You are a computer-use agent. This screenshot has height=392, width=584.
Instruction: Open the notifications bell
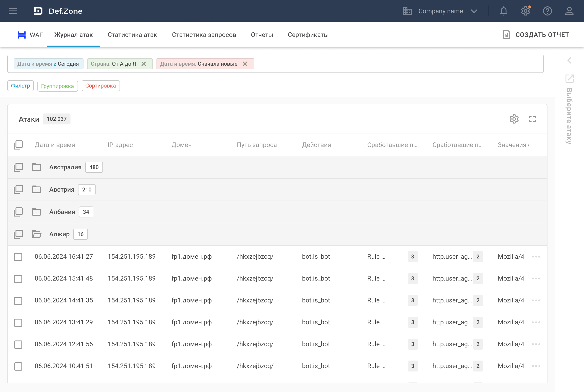click(503, 11)
